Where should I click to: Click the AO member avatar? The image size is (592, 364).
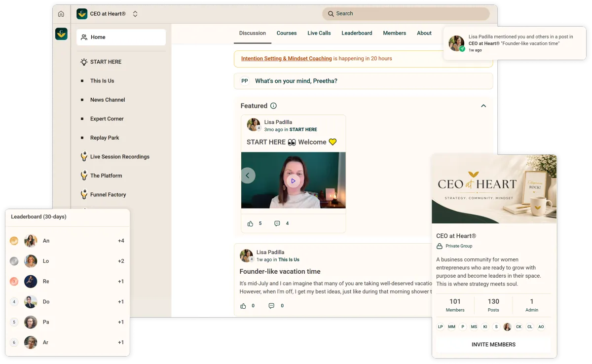(541, 327)
